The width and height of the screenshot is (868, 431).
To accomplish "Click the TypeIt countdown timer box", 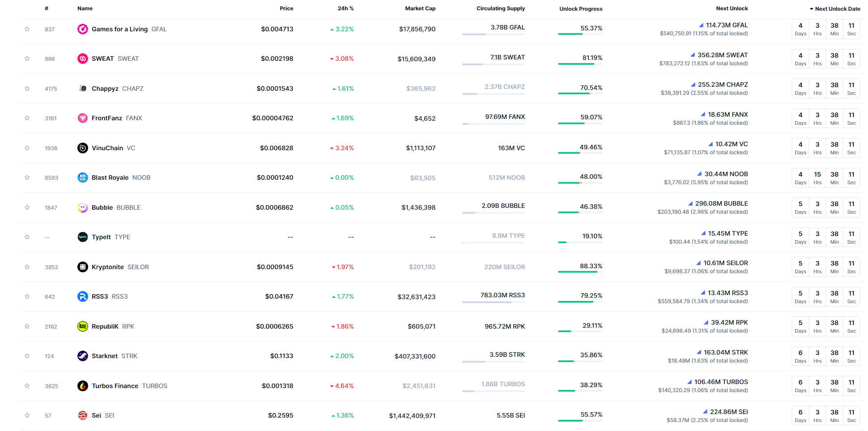I will pyautogui.click(x=825, y=237).
